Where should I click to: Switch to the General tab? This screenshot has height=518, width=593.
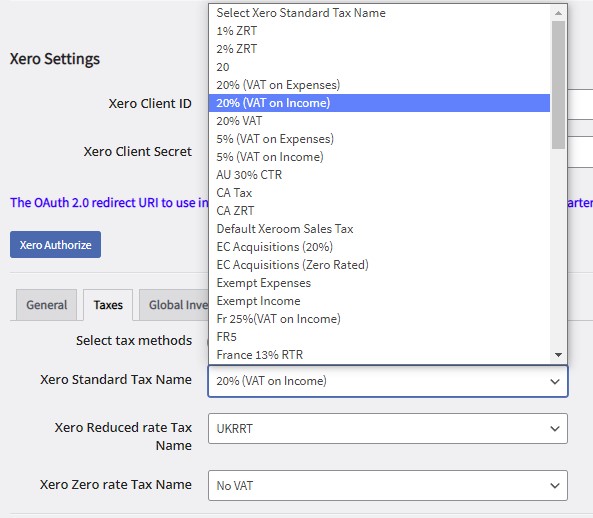click(x=47, y=305)
